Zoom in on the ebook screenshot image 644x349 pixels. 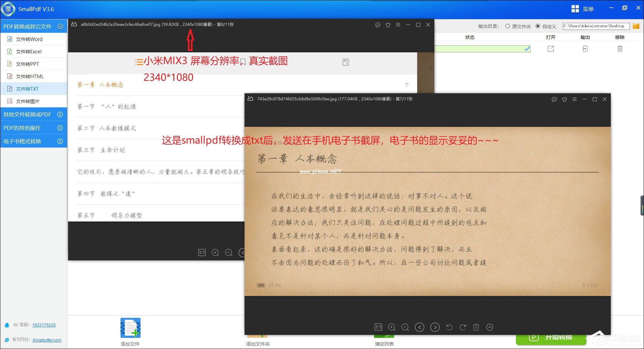391,327
